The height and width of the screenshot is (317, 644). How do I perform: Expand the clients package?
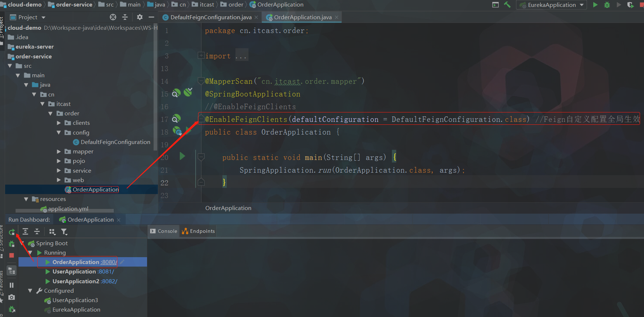59,123
